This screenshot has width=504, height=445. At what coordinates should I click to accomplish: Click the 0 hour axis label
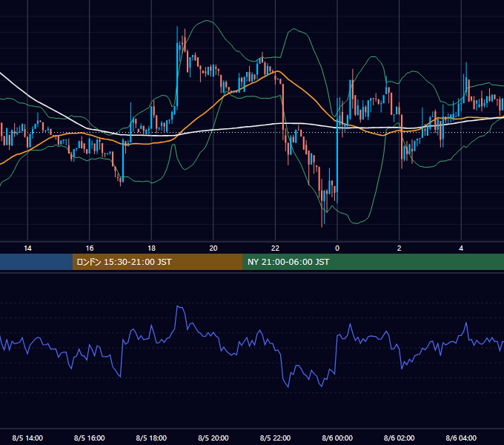(x=337, y=248)
